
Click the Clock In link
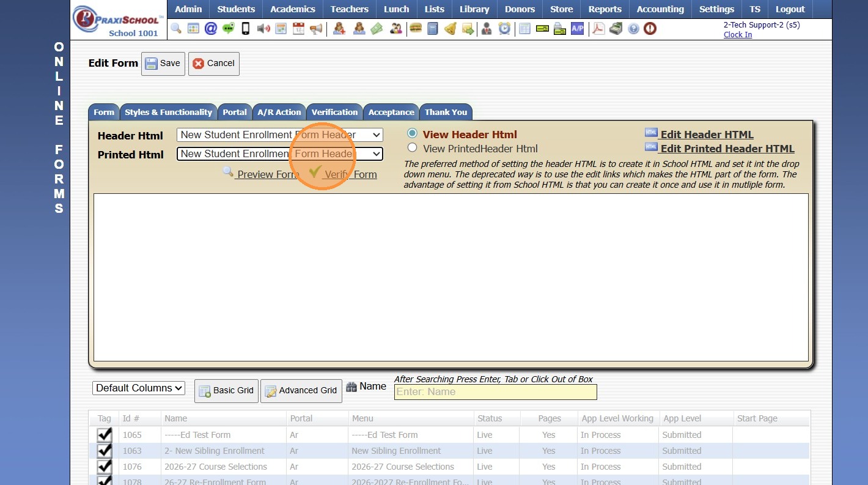pyautogui.click(x=738, y=35)
